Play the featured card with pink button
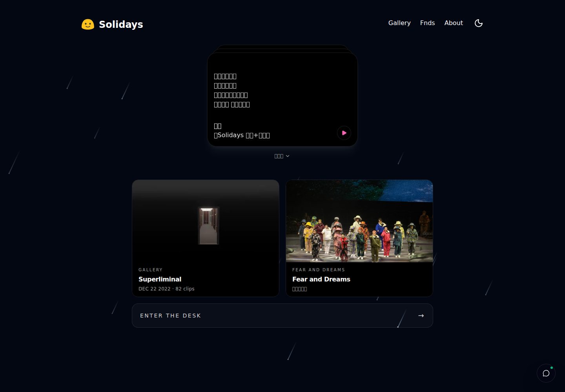This screenshot has width=565, height=392. [344, 133]
